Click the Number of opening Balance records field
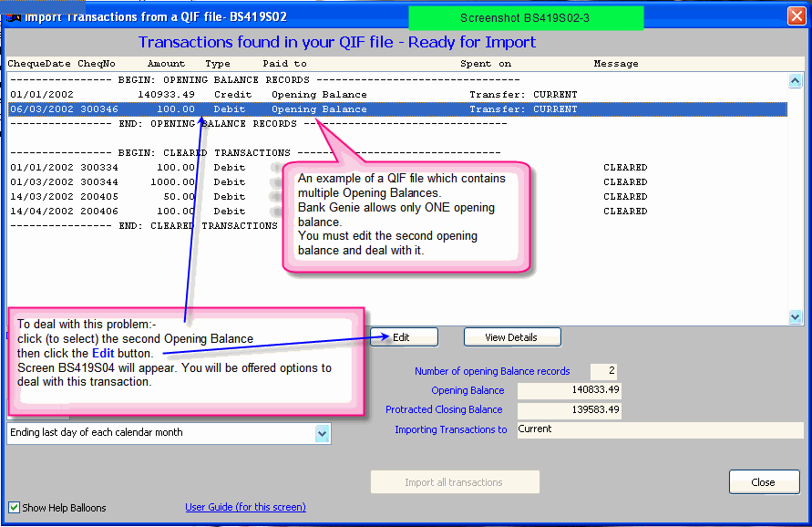Viewport: 812px width, 527px height. point(603,371)
